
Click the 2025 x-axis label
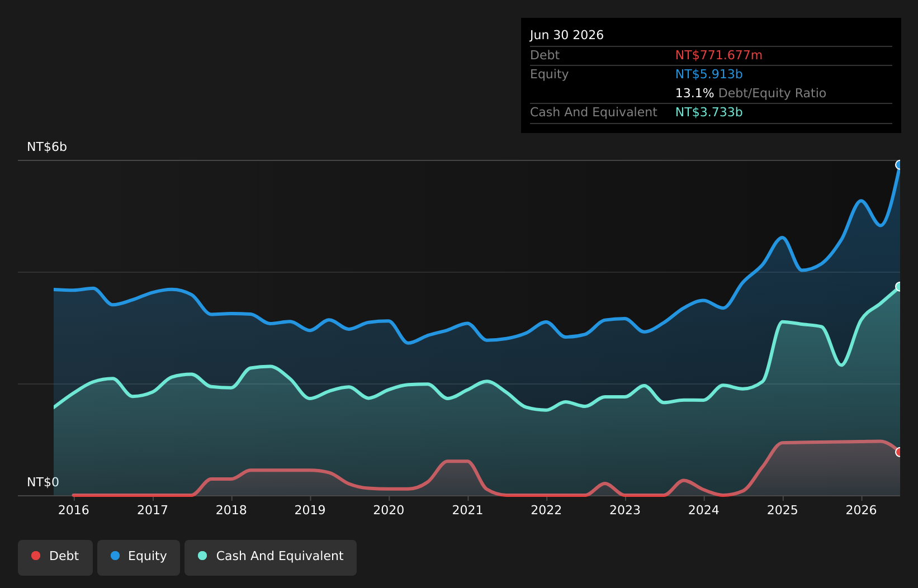[x=783, y=510]
